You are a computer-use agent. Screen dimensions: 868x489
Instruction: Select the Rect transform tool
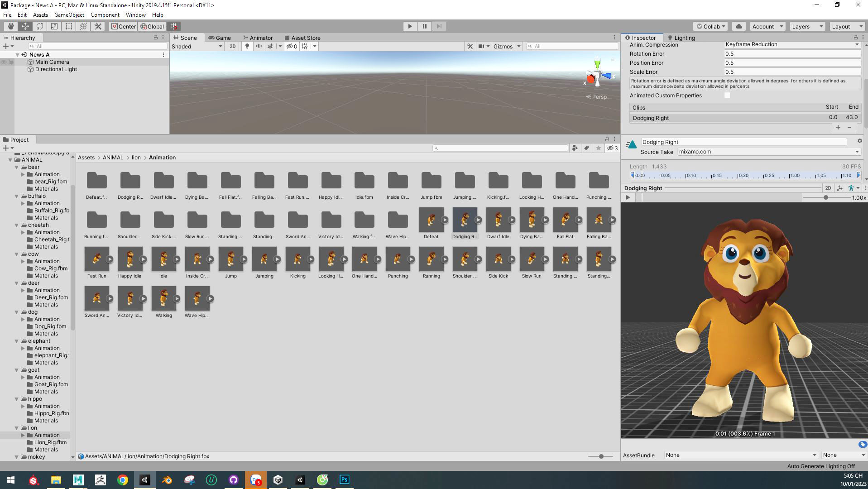coord(69,26)
